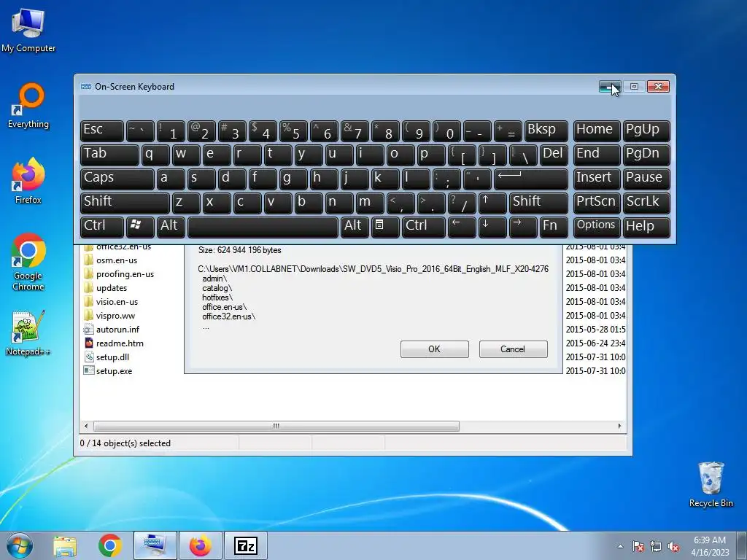The height and width of the screenshot is (560, 747).
Task: Tap the Bksp key
Action: coord(546,131)
